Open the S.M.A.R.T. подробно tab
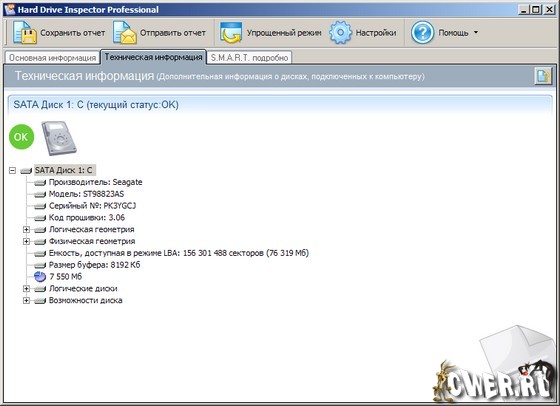This screenshot has width=560, height=406. tap(249, 57)
